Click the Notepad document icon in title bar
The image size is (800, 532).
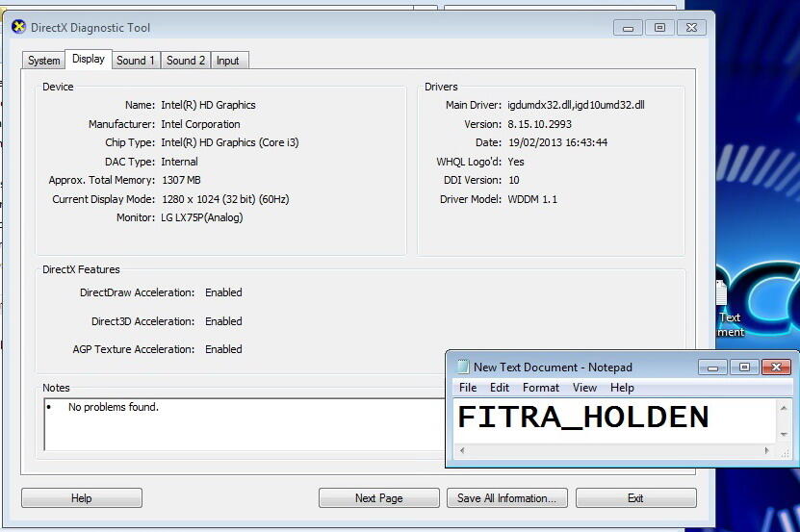[462, 367]
